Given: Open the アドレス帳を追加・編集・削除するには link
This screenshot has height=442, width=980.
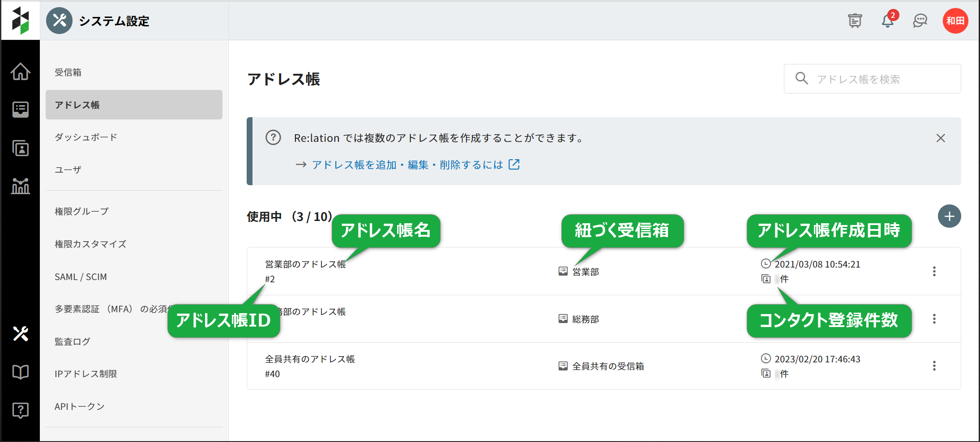Looking at the screenshot, I should tap(407, 165).
